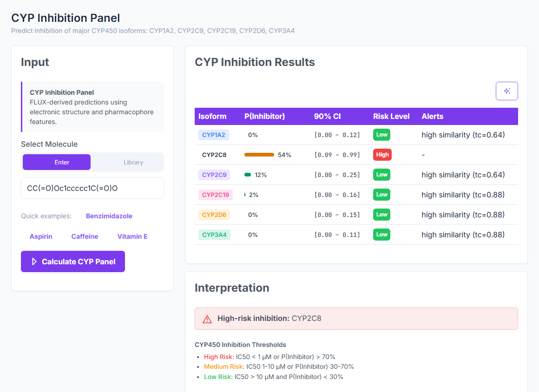The height and width of the screenshot is (392, 539).
Task: Load the Benzimidazole quick example
Action: click(x=109, y=216)
